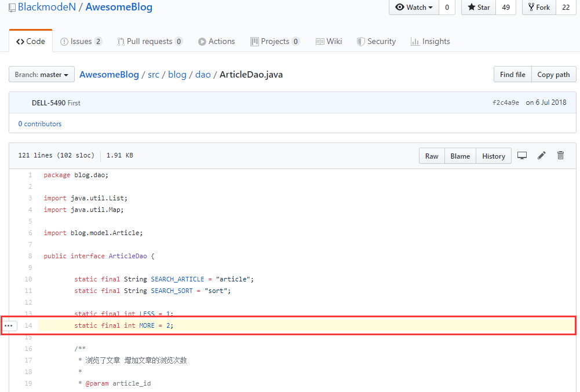Open desktop view icon in file toolbar
Image resolution: width=580 pixels, height=392 pixels.
point(522,156)
